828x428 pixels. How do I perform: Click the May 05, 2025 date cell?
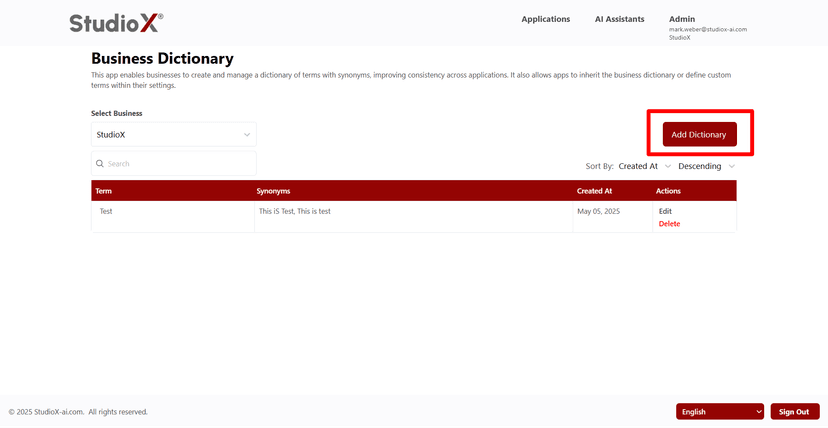point(599,212)
